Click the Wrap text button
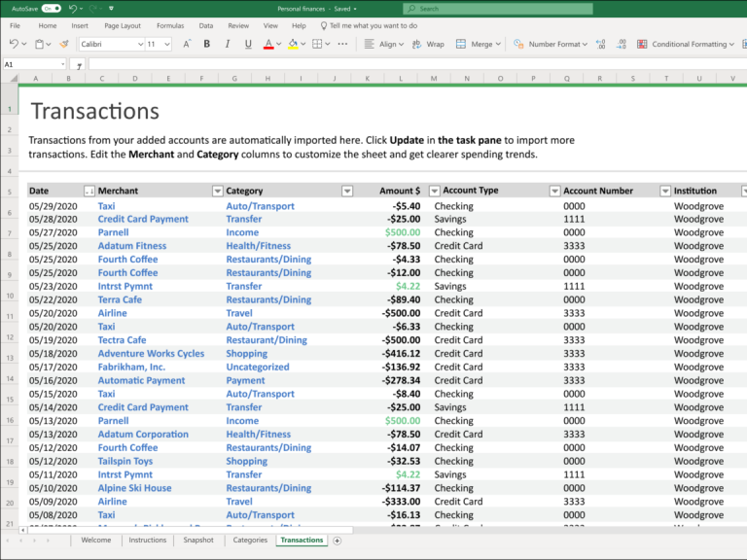 click(428, 44)
